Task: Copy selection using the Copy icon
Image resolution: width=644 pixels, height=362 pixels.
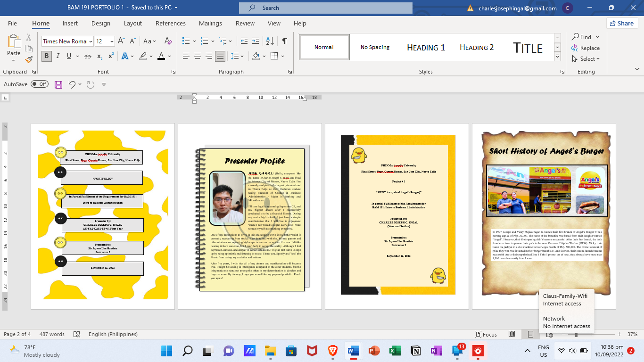Action: point(29,49)
